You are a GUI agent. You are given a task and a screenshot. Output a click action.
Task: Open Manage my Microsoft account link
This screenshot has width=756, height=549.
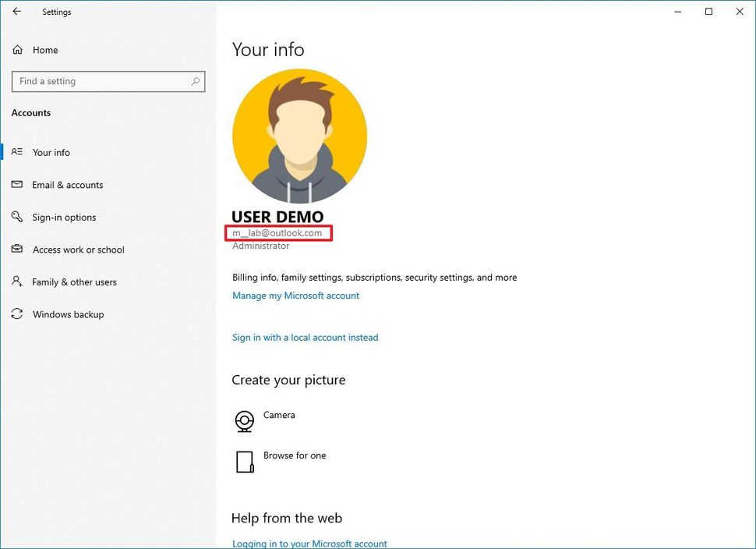(295, 296)
